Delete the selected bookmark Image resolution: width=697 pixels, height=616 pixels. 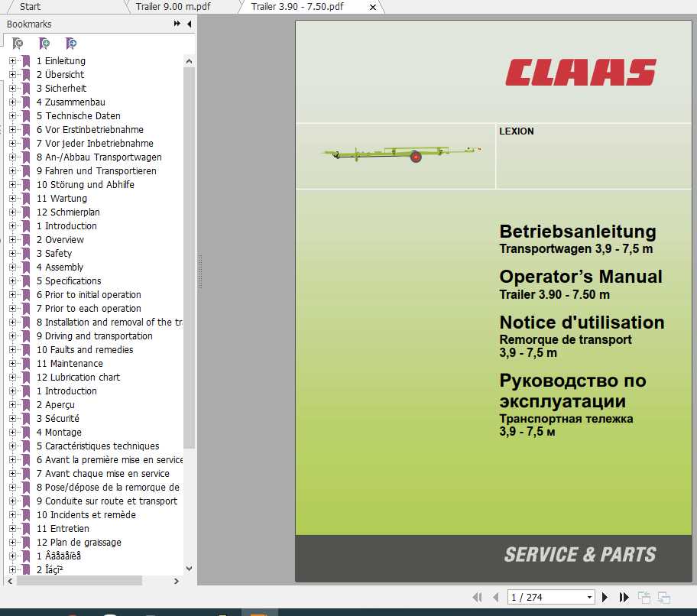(x=18, y=44)
